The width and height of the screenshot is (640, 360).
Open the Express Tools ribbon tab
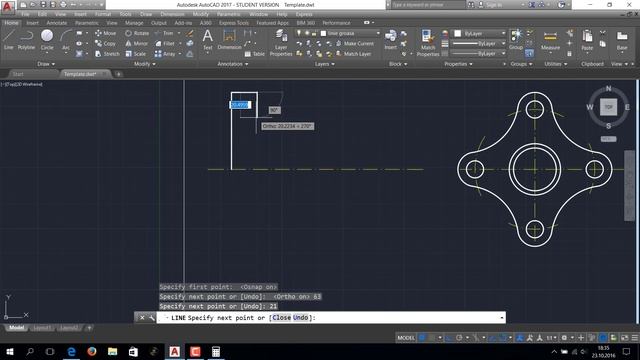(234, 23)
